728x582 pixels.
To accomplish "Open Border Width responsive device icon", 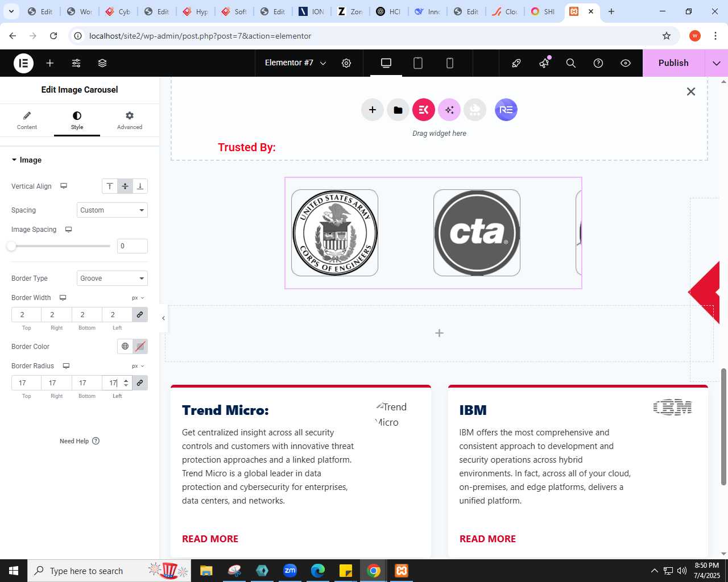I will point(63,298).
